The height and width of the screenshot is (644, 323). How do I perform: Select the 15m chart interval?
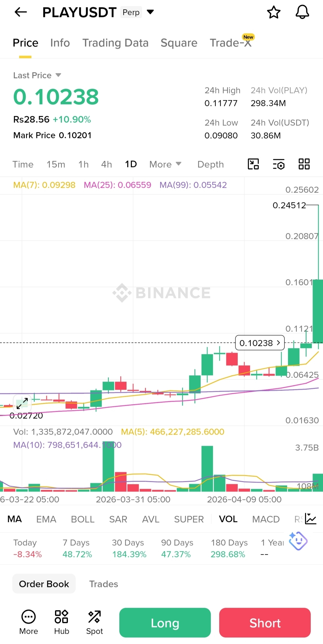click(x=56, y=164)
